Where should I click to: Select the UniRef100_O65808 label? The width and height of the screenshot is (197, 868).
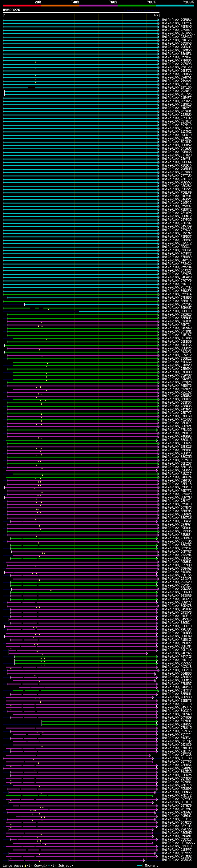(x=177, y=43)
